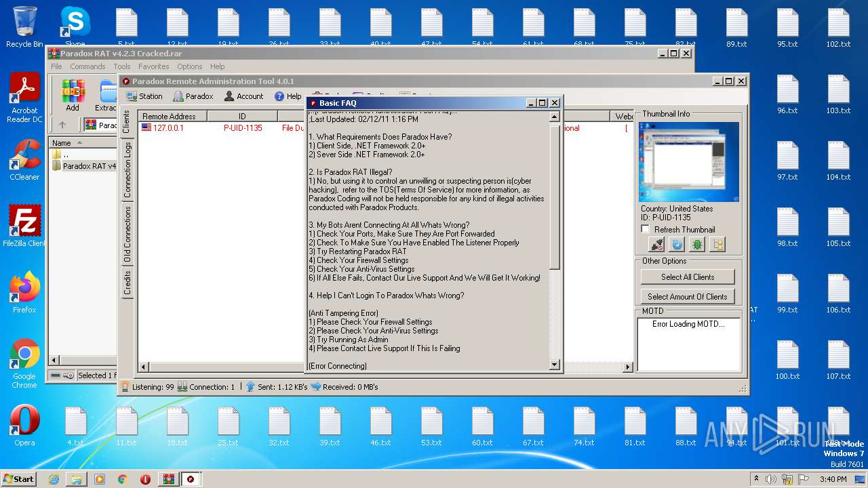Click the WinRAR taskbar button
Viewport: 868px width, 488px height.
[168, 479]
